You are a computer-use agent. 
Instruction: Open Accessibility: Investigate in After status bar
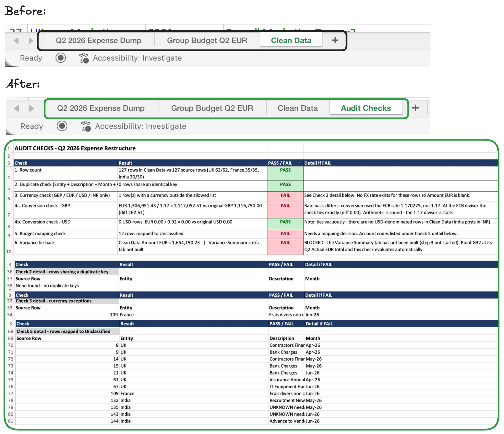tap(133, 126)
